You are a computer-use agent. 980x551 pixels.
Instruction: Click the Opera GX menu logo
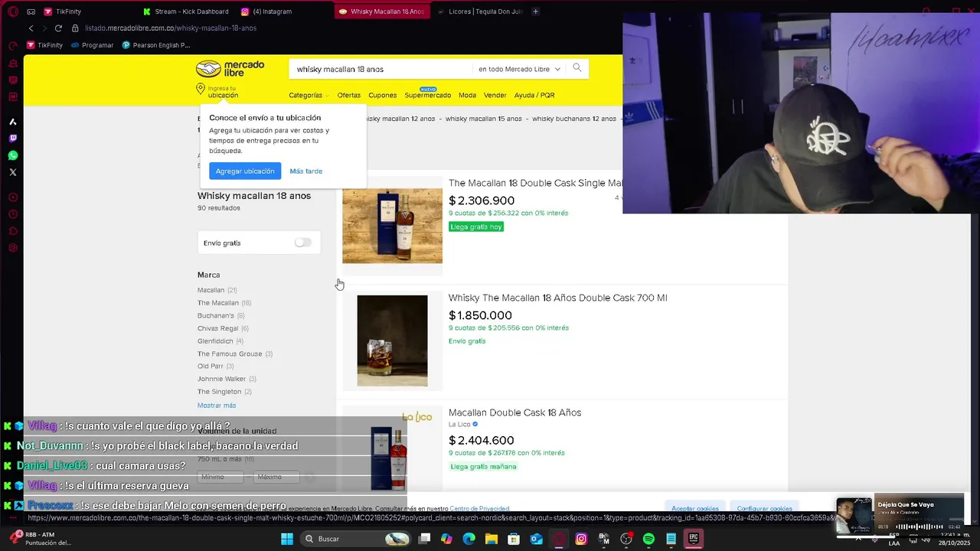click(x=12, y=11)
